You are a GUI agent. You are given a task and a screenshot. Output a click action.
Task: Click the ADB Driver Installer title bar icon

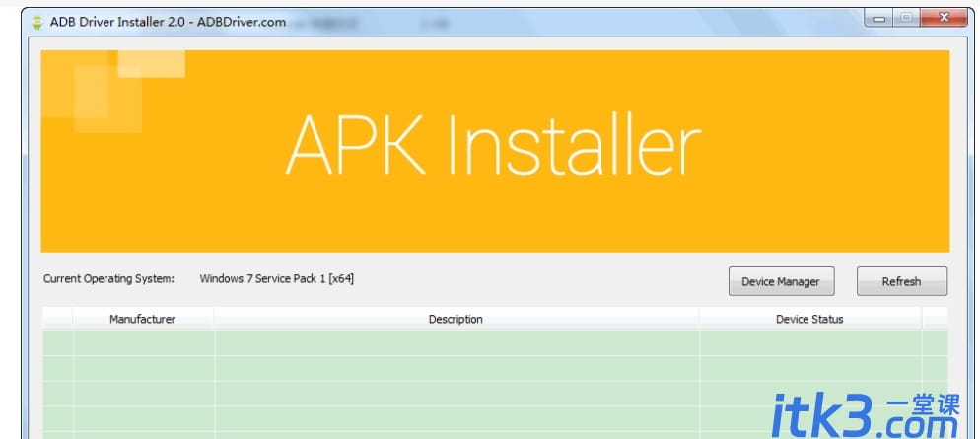36,22
